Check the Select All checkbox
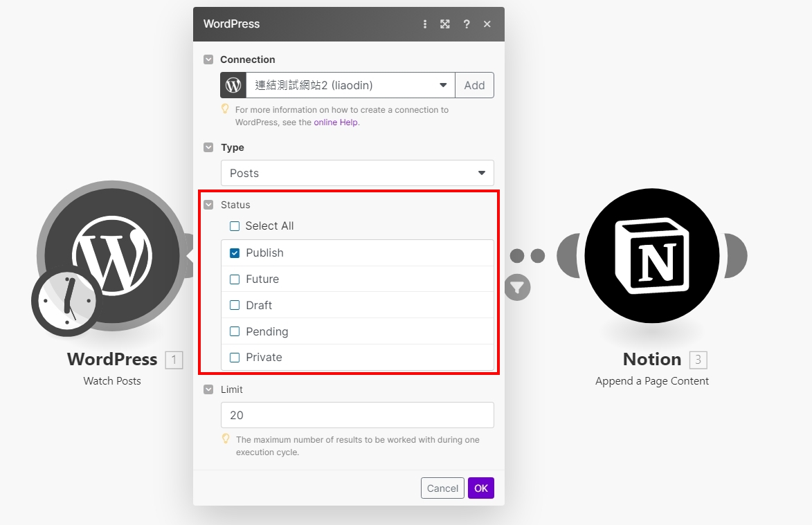 [235, 226]
